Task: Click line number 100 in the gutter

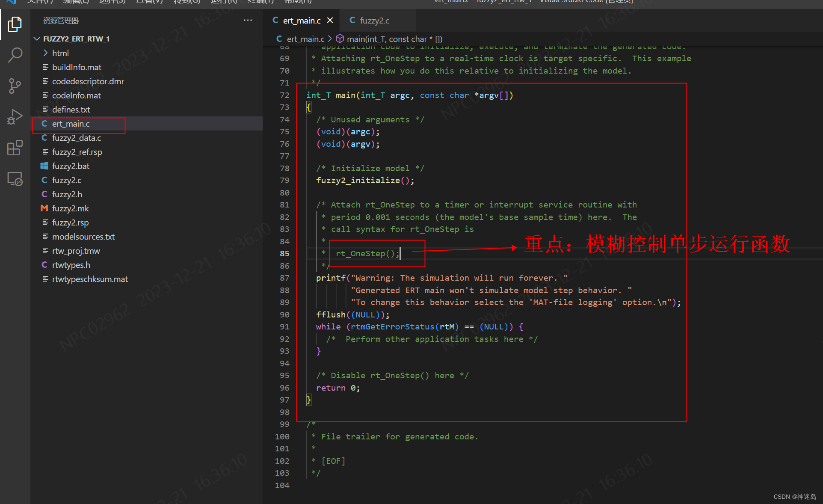Action: point(282,437)
